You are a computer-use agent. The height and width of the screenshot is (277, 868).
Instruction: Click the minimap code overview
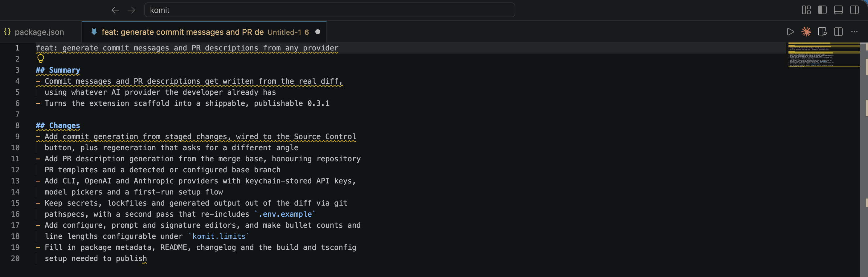[824, 55]
